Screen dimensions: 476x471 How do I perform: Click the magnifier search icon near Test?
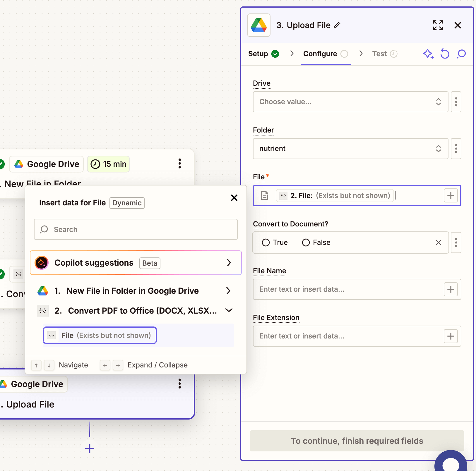(461, 54)
